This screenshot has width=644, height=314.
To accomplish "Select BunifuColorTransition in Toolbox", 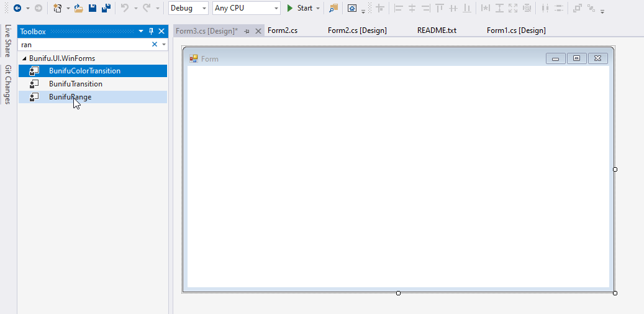I will coord(93,71).
